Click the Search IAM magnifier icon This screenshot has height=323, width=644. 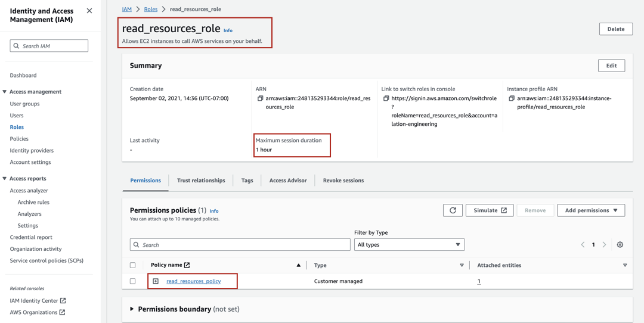[x=17, y=46]
